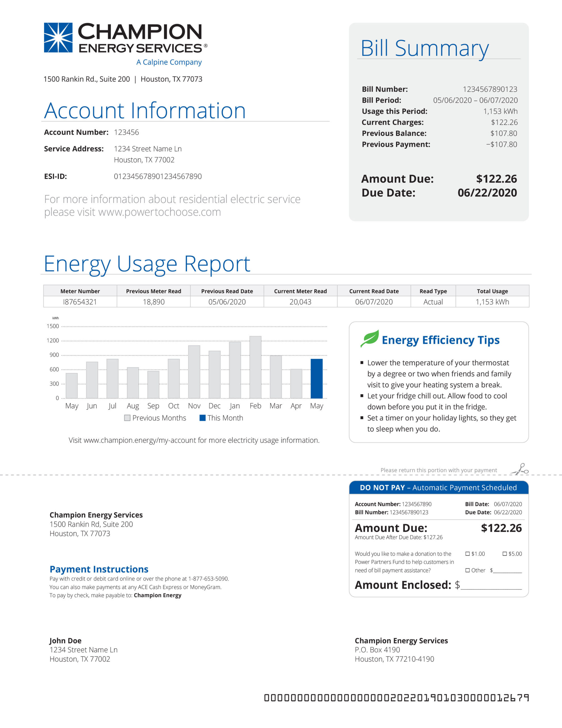
Task: Click the Previous Meter Read column header
Action: 154,291
